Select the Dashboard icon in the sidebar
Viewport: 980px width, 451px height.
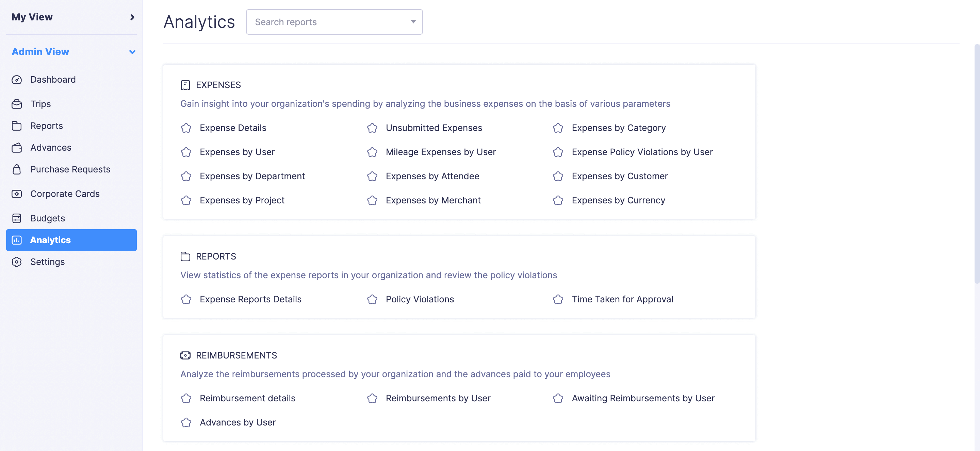[x=17, y=80]
